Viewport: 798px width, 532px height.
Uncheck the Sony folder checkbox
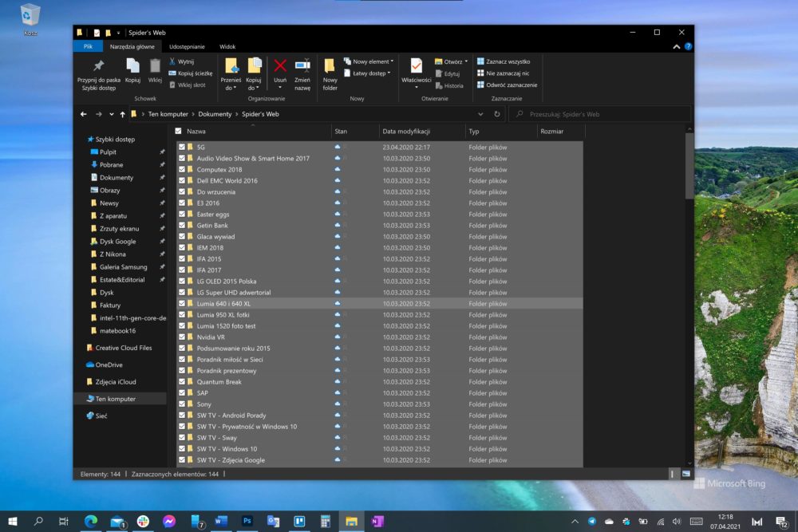(x=182, y=404)
